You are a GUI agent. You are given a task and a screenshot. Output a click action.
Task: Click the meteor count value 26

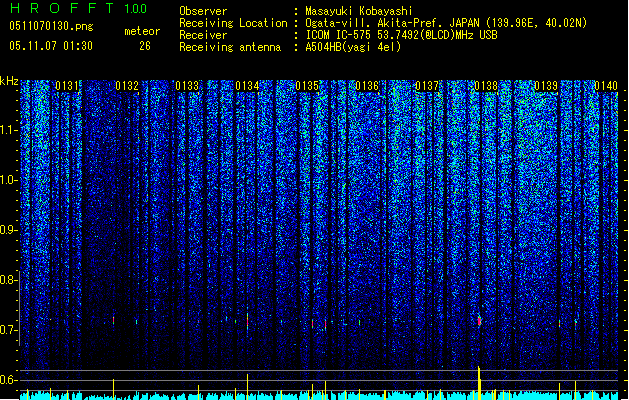click(145, 46)
